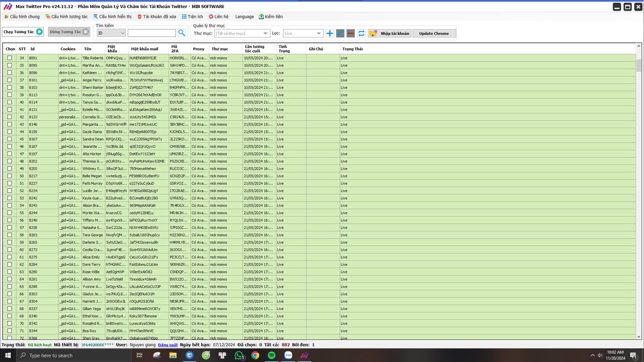Tick the checkbox for row Patti Murray

[9, 183]
